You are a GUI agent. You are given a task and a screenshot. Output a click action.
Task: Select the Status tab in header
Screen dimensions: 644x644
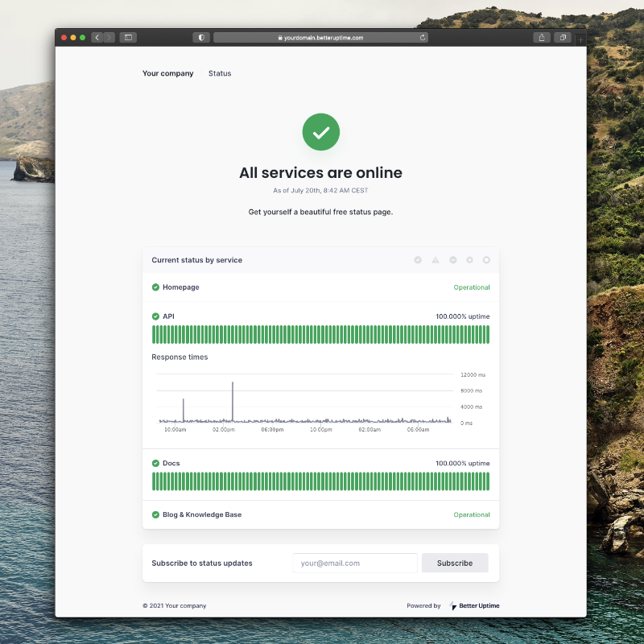(220, 73)
